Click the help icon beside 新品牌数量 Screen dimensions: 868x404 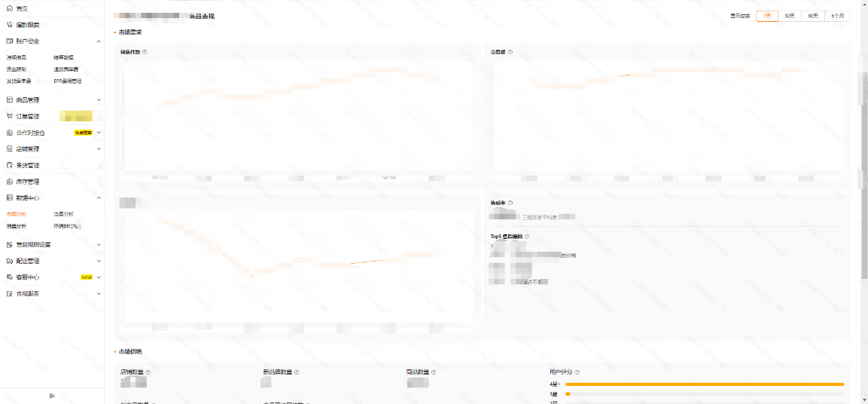[x=297, y=372]
